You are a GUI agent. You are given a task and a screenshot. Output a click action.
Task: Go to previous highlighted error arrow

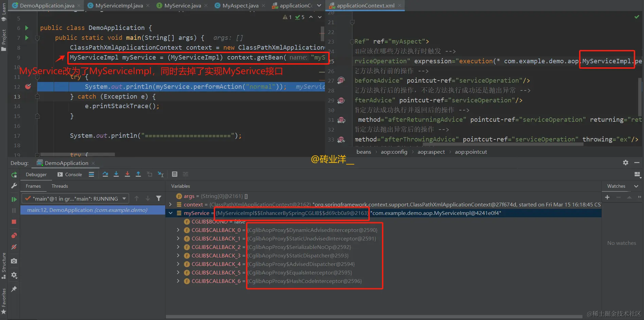[x=311, y=17]
